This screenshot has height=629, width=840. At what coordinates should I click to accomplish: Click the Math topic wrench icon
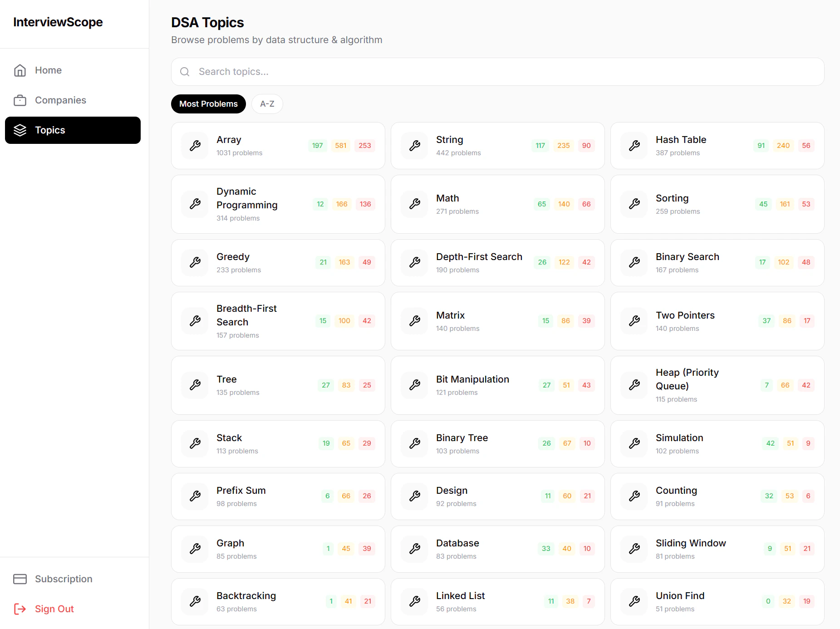click(x=415, y=204)
